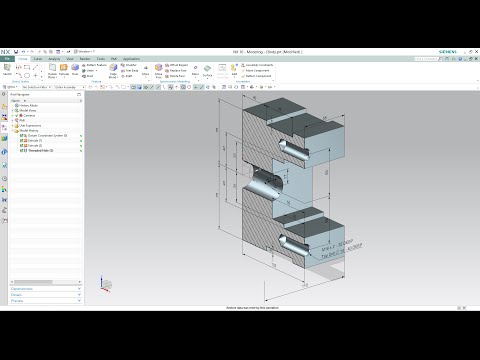Open the Menu button on the selection bar

10,87
